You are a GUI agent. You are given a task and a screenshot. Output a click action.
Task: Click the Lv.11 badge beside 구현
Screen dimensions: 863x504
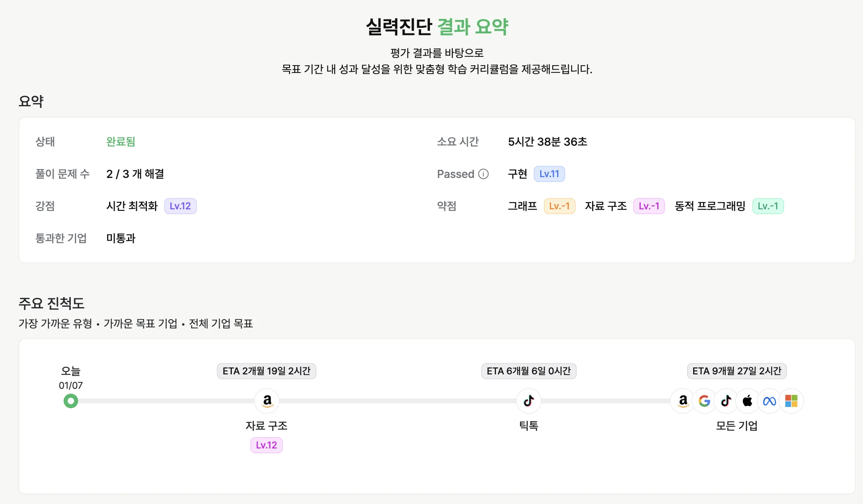(x=549, y=174)
